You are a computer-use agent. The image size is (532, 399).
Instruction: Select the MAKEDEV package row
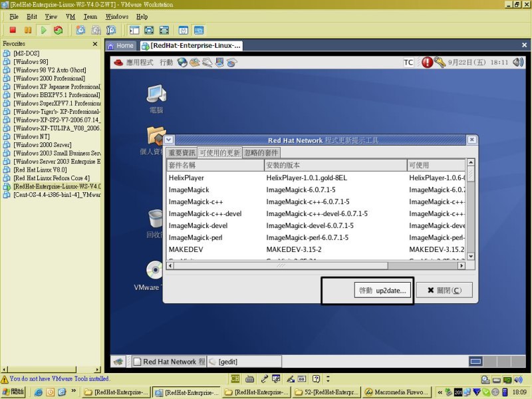pyautogui.click(x=317, y=249)
